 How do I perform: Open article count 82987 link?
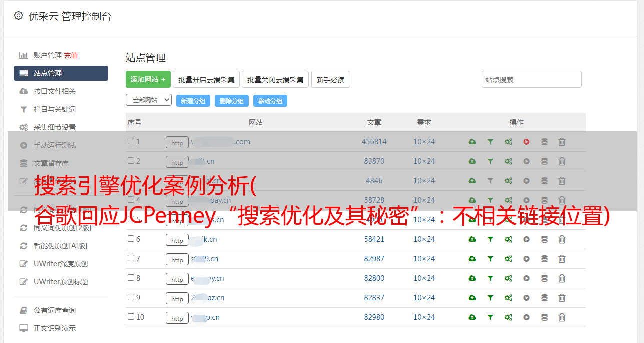[374, 259]
